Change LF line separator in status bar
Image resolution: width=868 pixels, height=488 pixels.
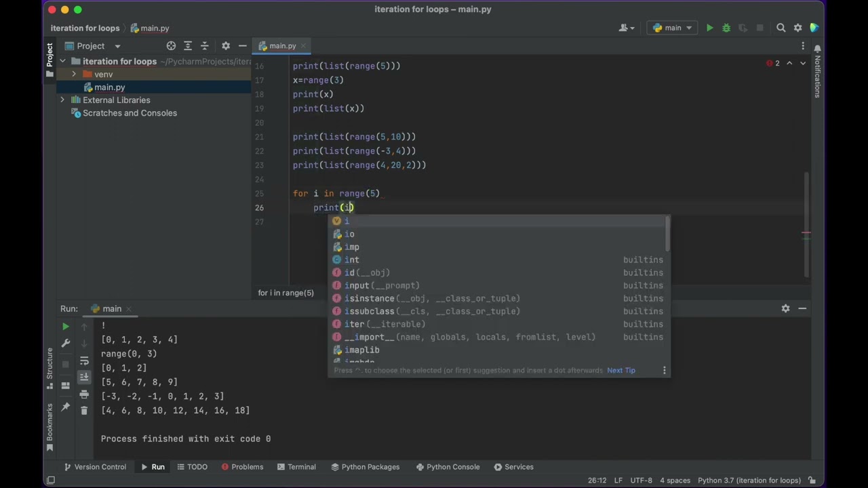[x=618, y=481]
